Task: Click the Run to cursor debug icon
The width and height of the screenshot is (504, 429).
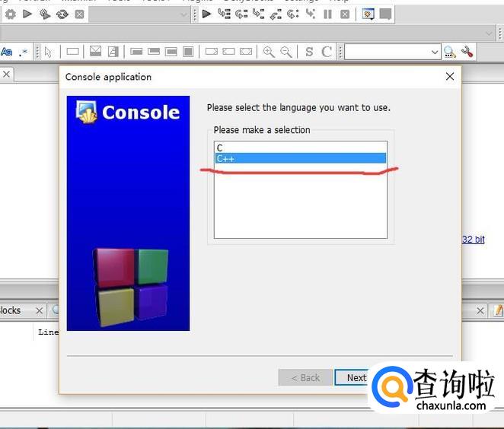Action: pyautogui.click(x=224, y=14)
